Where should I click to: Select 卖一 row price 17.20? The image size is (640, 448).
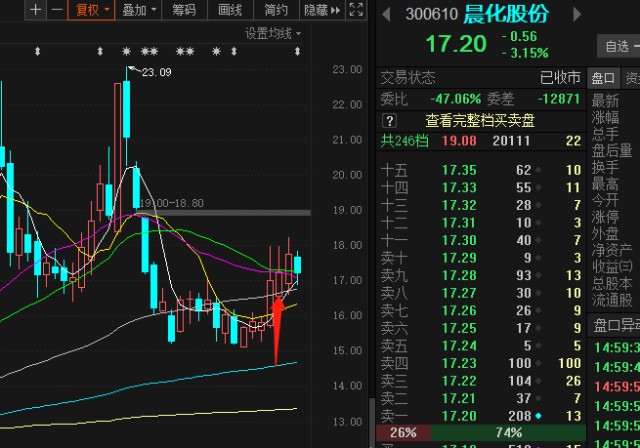pos(459,416)
